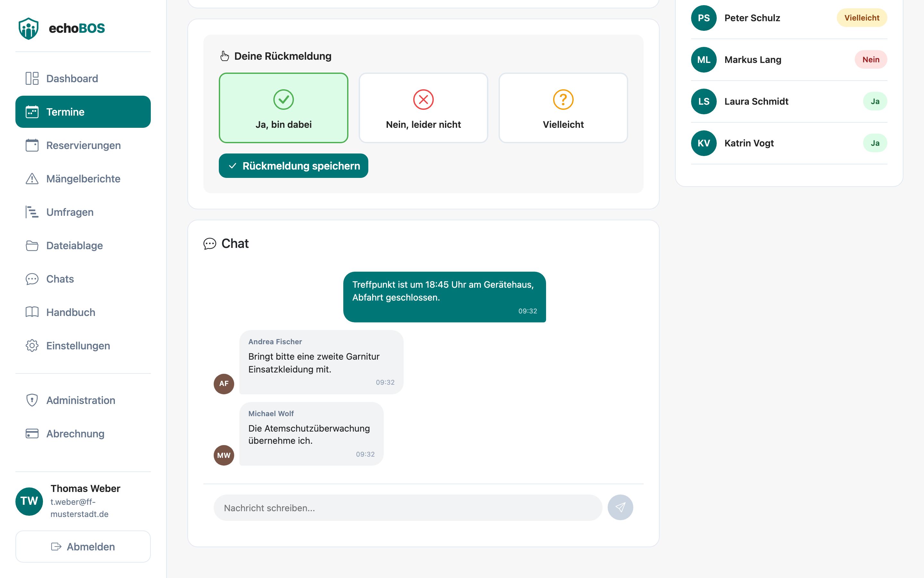Viewport: 924px width, 578px height.
Task: Click the Markus Lang participant name
Action: point(753,60)
